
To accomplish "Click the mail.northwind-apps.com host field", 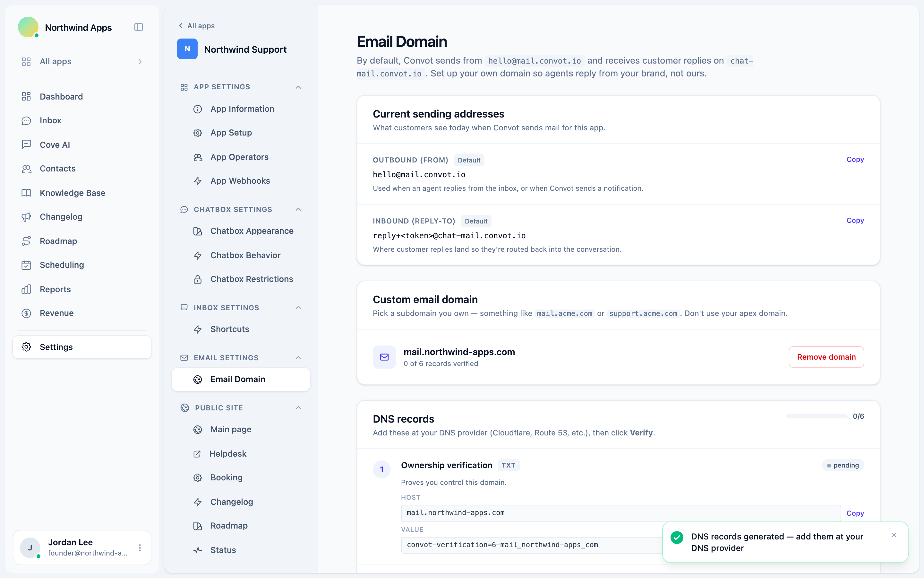I will [620, 513].
